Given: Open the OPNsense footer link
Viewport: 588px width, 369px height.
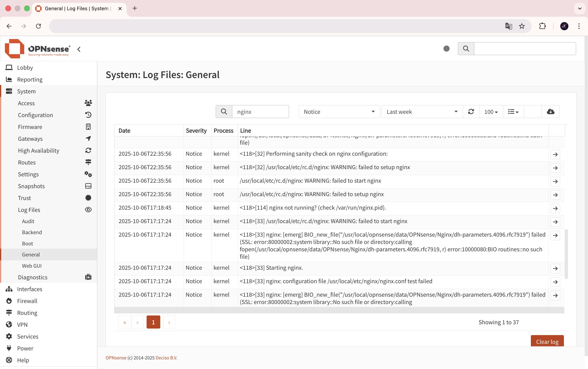Looking at the screenshot, I should [116, 358].
